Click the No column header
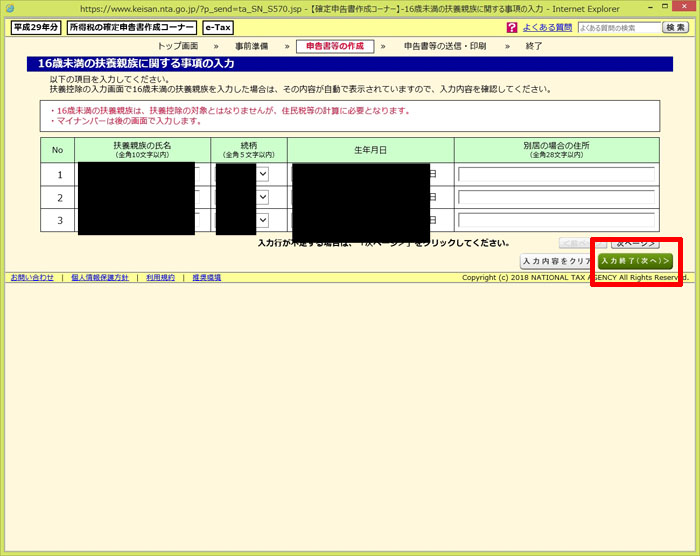700x556 pixels. pos(58,150)
